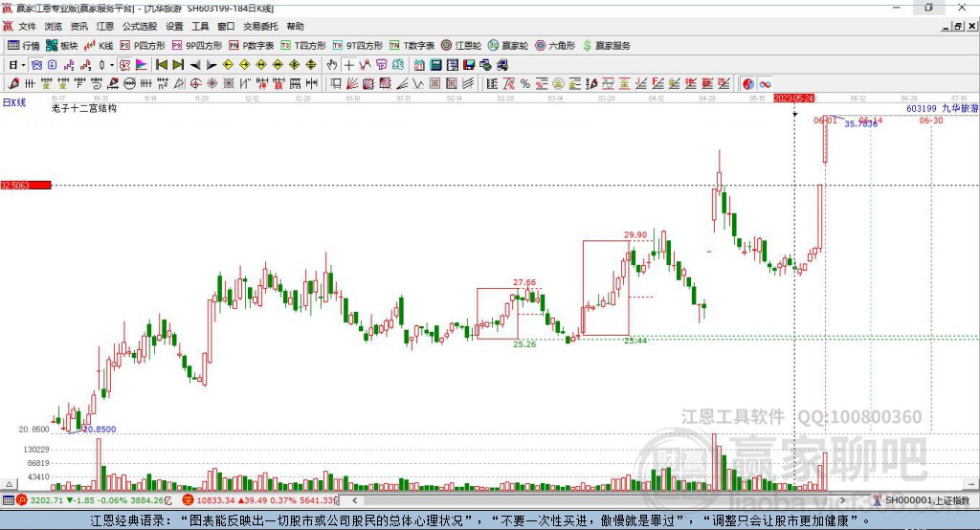Click the 29.90 price annotation
The height and width of the screenshot is (530, 980).
[x=635, y=235]
